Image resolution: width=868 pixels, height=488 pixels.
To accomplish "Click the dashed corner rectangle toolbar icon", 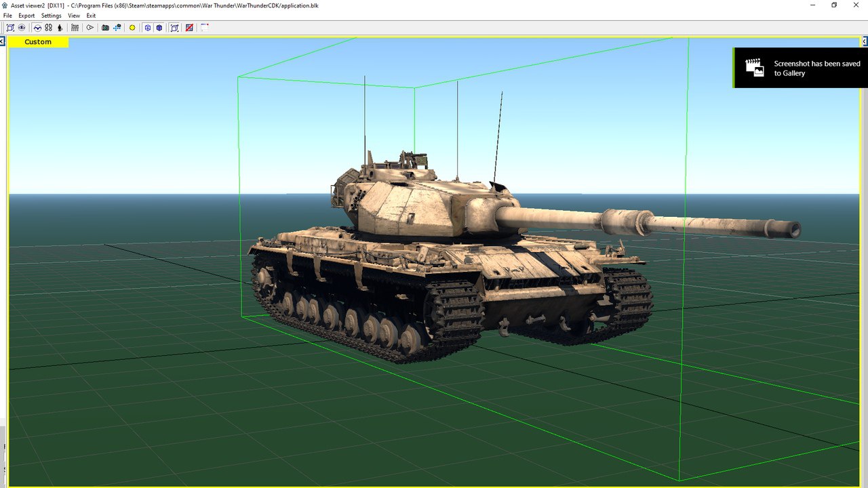I will click(x=204, y=28).
